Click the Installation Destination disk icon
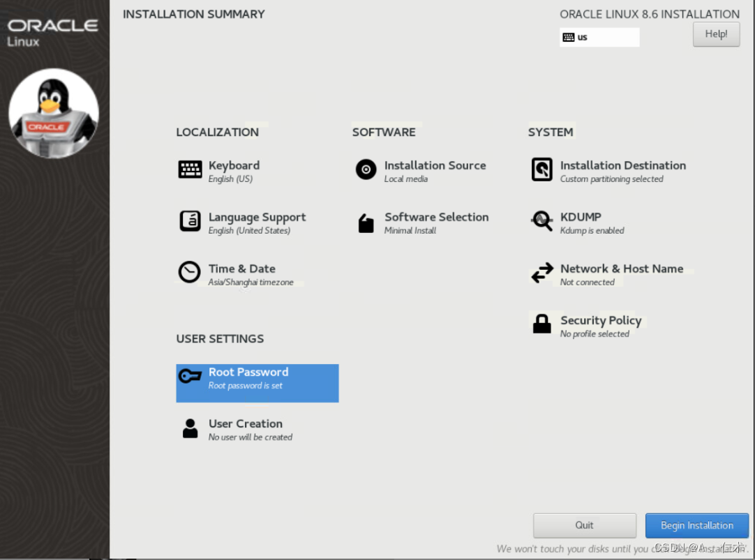This screenshot has width=755, height=560. (541, 169)
